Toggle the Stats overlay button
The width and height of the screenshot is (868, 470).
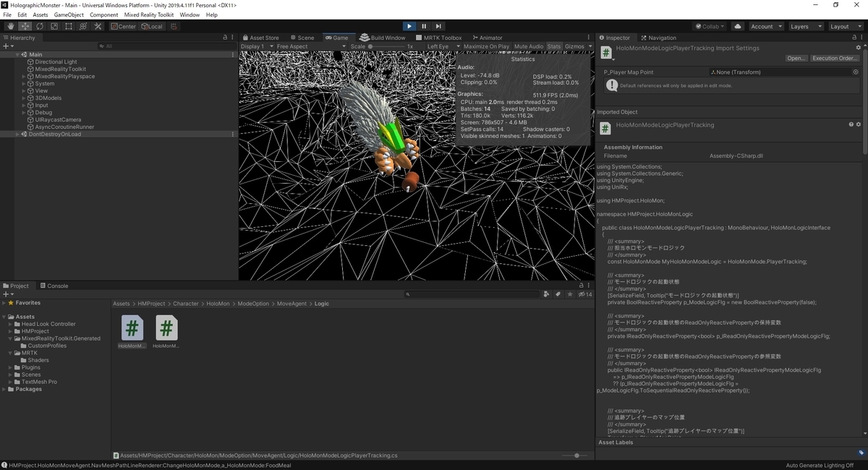(x=554, y=46)
